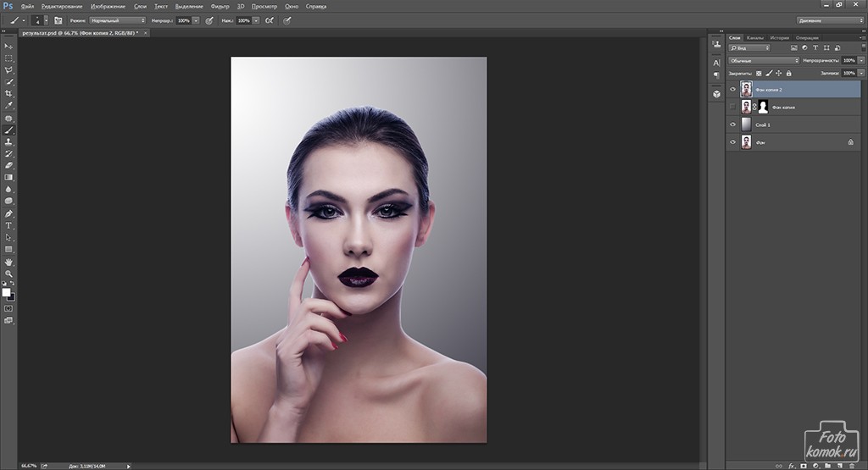This screenshot has height=470, width=868.
Task: Hide the 'Слой 1' layer
Action: coord(733,124)
